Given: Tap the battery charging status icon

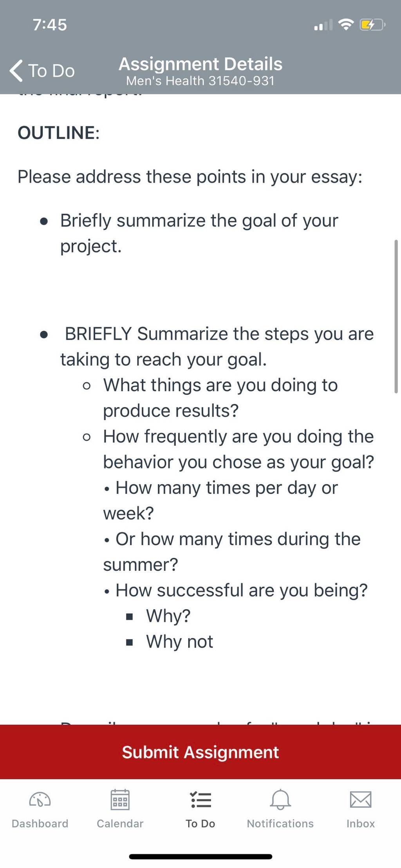Looking at the screenshot, I should click(373, 25).
